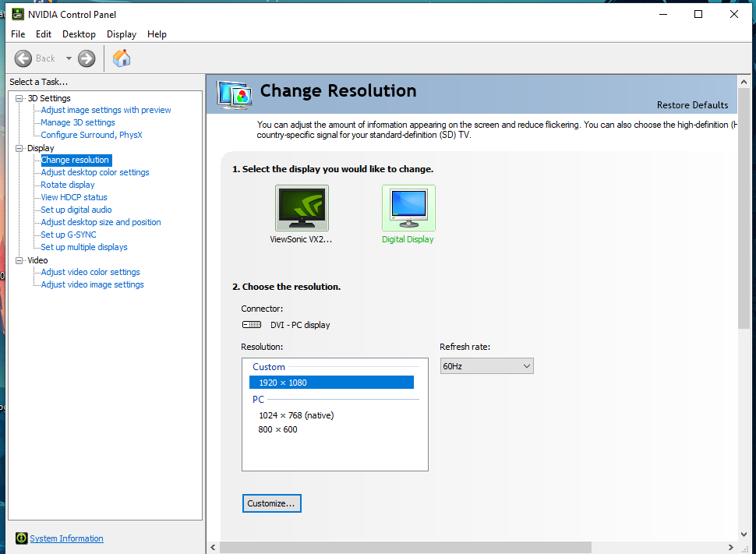Select 1024 × 768 (native) resolution
Screen dimensions: 756x554
[x=296, y=415]
